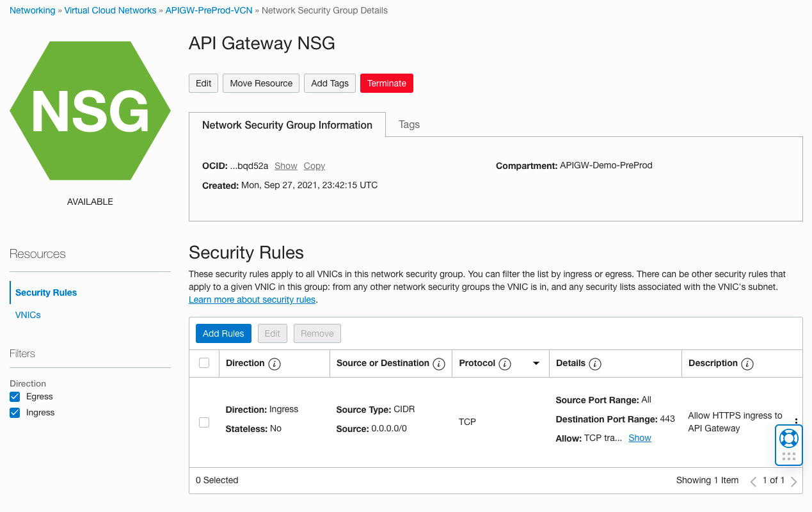Click the Source or Destination info icon

(x=439, y=364)
